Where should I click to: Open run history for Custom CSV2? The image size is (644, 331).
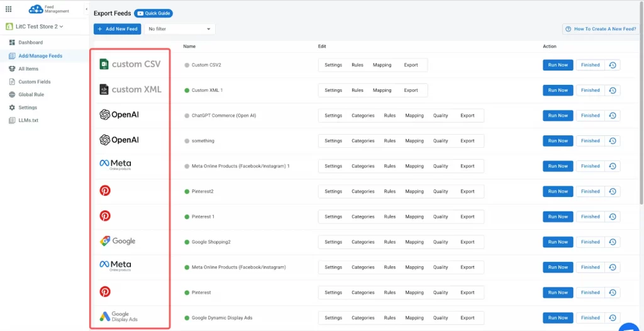click(613, 65)
